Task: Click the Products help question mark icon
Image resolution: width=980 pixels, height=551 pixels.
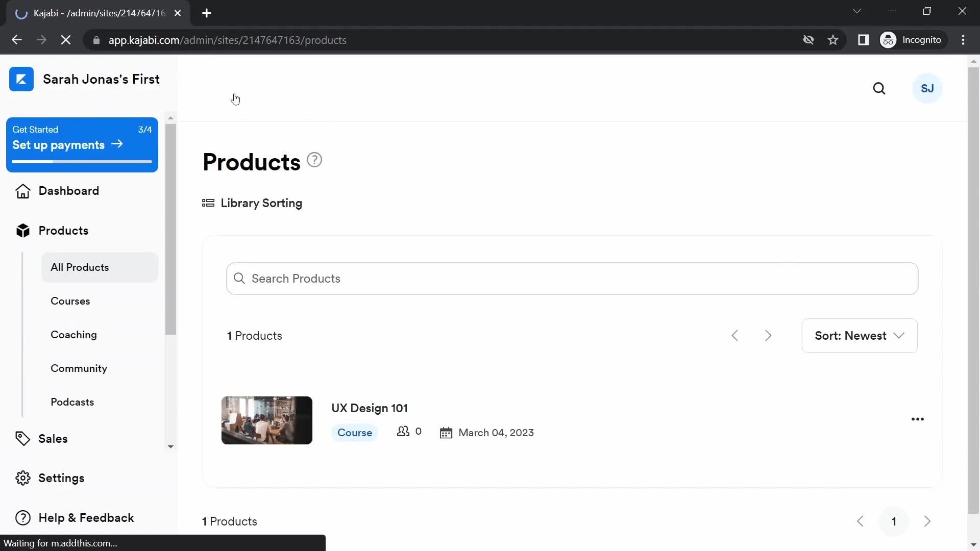Action: coord(314,160)
